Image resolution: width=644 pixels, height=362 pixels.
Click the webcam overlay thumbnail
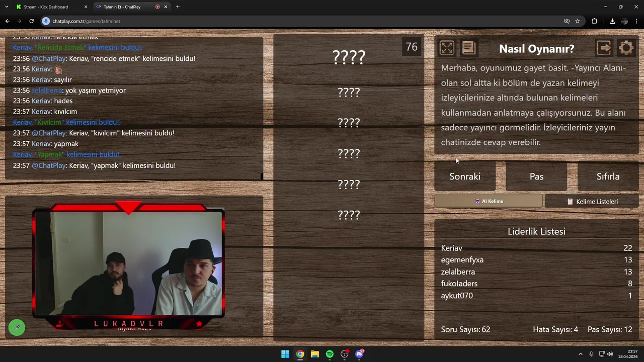click(x=129, y=266)
